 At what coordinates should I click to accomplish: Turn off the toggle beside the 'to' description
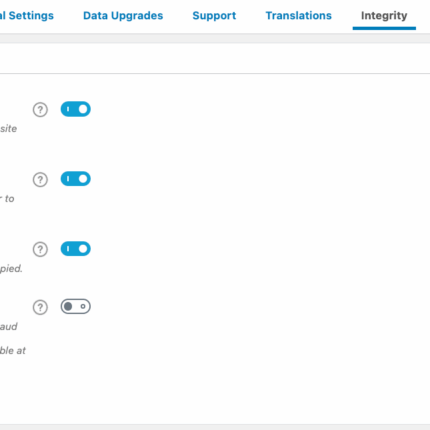coord(76,179)
